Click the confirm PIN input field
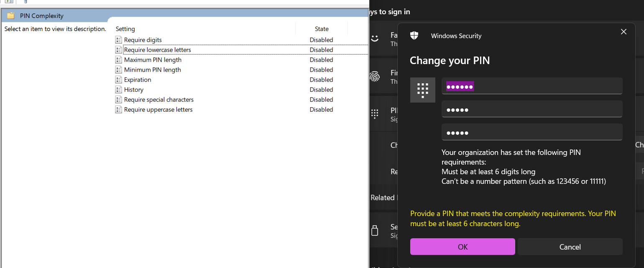644x268 pixels. (x=532, y=132)
